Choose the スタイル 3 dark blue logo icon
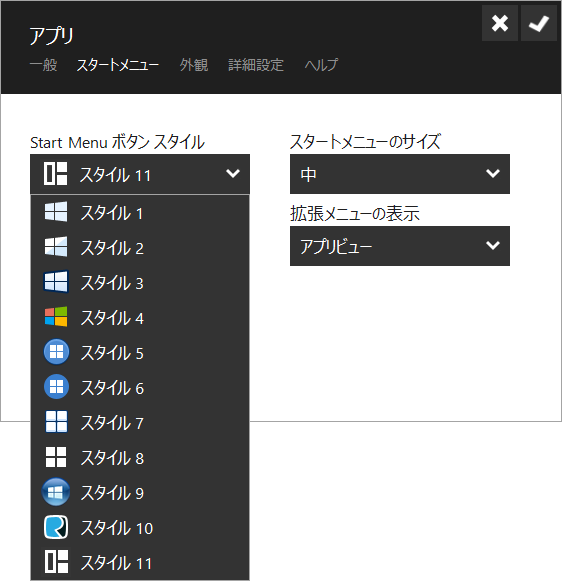562x581 pixels. tap(56, 282)
